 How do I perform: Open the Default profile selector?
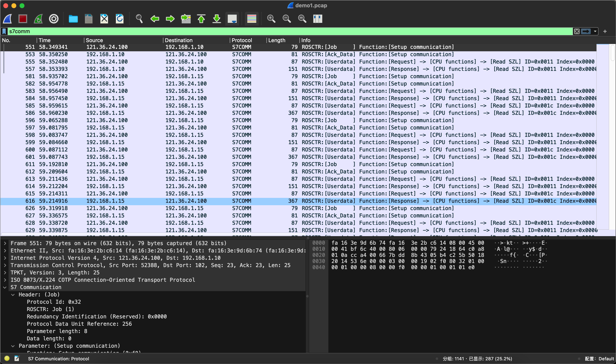pyautogui.click(x=599, y=359)
